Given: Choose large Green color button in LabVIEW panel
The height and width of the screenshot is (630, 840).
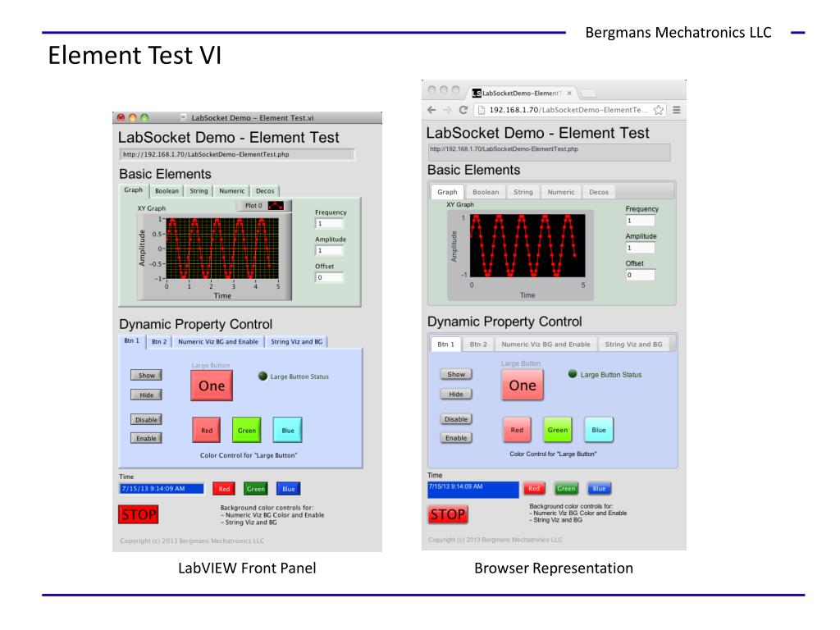Looking at the screenshot, I should tap(246, 430).
